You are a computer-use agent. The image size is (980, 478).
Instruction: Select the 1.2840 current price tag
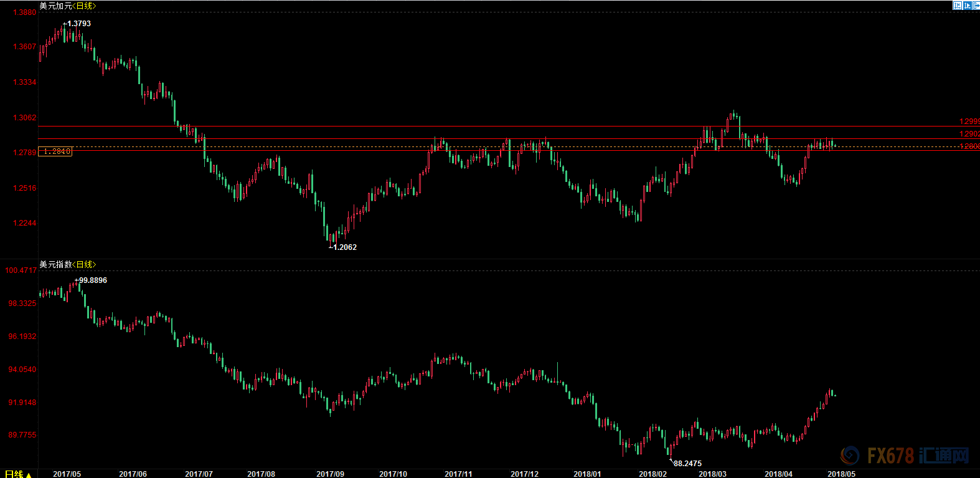[55, 151]
